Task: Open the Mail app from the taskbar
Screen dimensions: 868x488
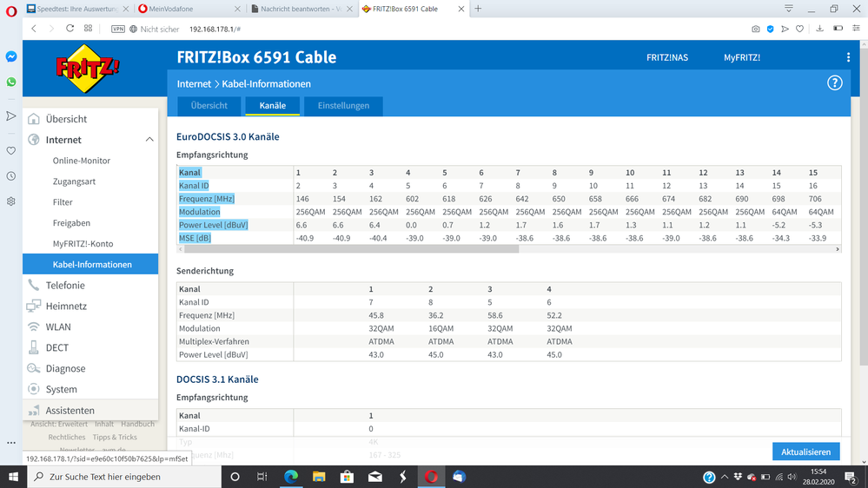Action: (x=375, y=477)
